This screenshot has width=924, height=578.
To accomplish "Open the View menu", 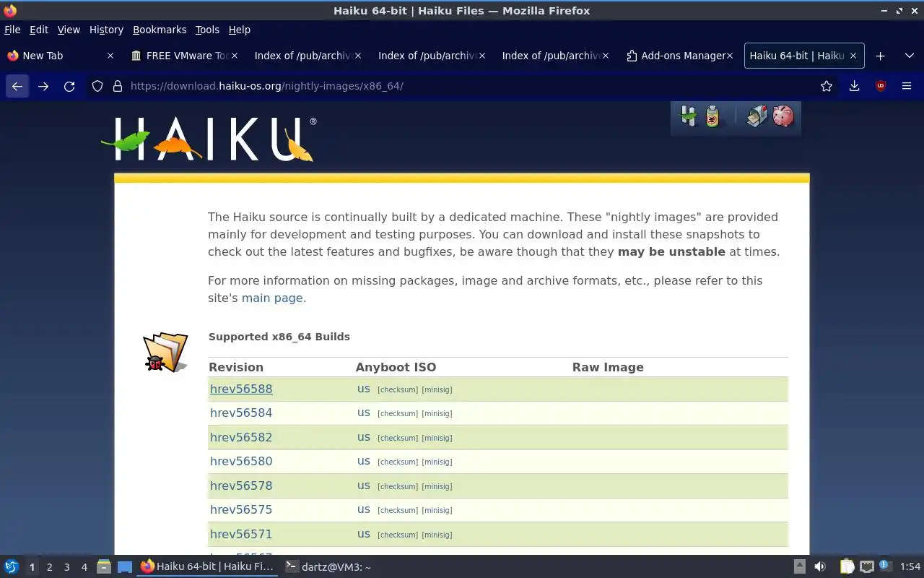I will tap(69, 30).
